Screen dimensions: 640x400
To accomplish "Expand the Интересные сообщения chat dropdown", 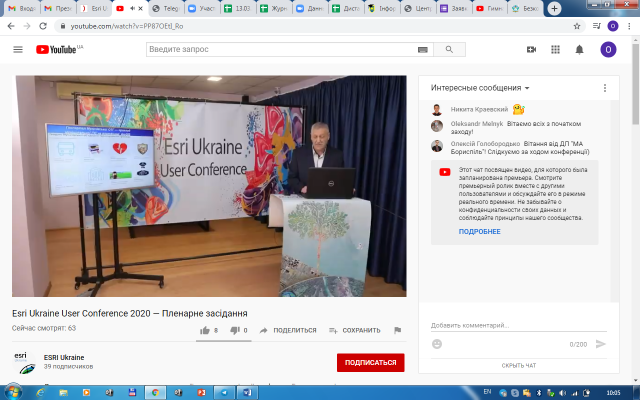I will (x=480, y=88).
